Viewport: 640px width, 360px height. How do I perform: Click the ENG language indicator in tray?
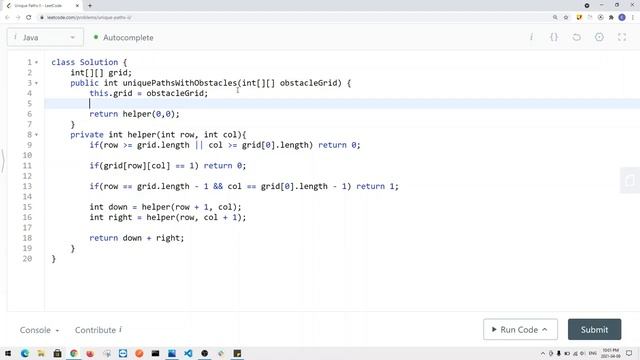593,353
